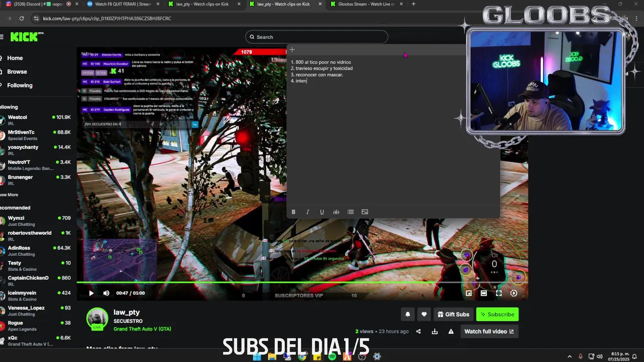The height and width of the screenshot is (362, 644).
Task: Toggle strikethrough in the notes window
Action: (336, 212)
